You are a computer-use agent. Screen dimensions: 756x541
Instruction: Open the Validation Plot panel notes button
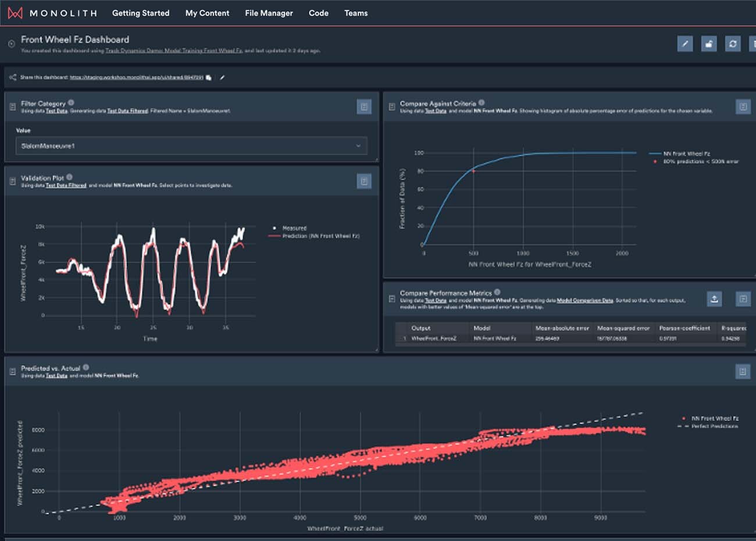pos(364,181)
